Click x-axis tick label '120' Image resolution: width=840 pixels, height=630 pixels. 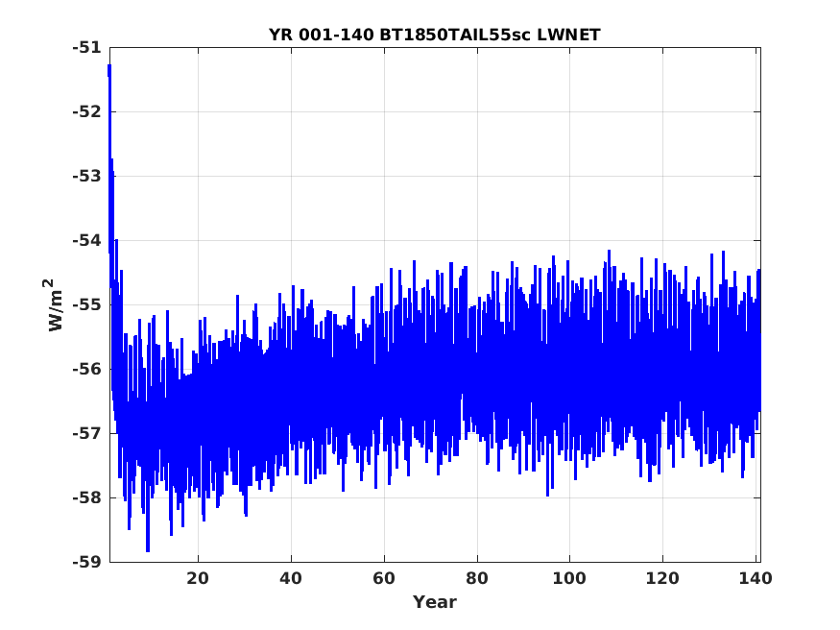pos(662,578)
